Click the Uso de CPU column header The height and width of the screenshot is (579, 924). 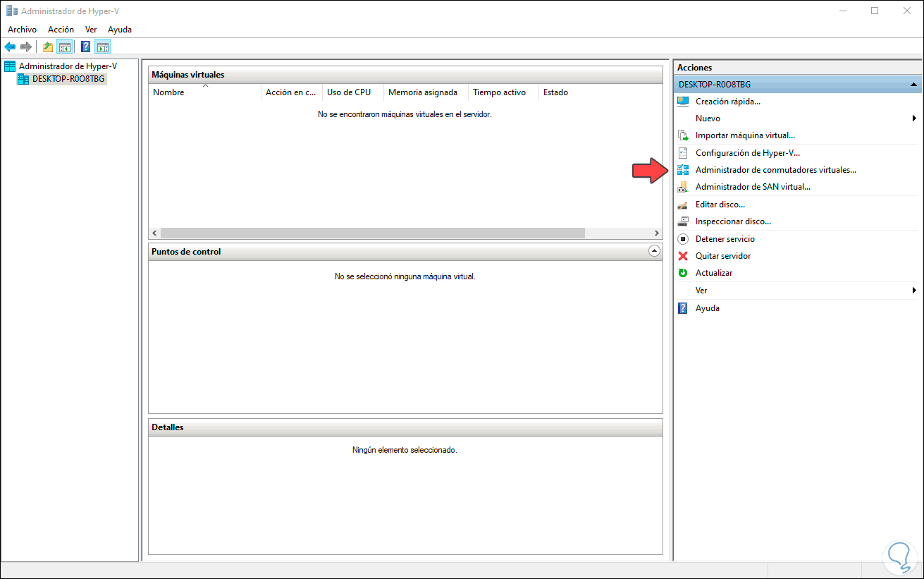353,92
